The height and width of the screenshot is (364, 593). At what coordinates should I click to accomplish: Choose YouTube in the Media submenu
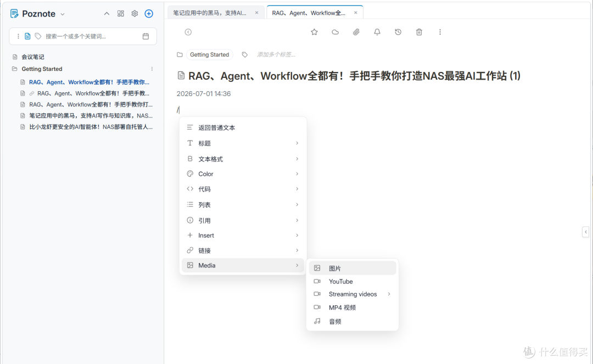[x=353, y=282]
